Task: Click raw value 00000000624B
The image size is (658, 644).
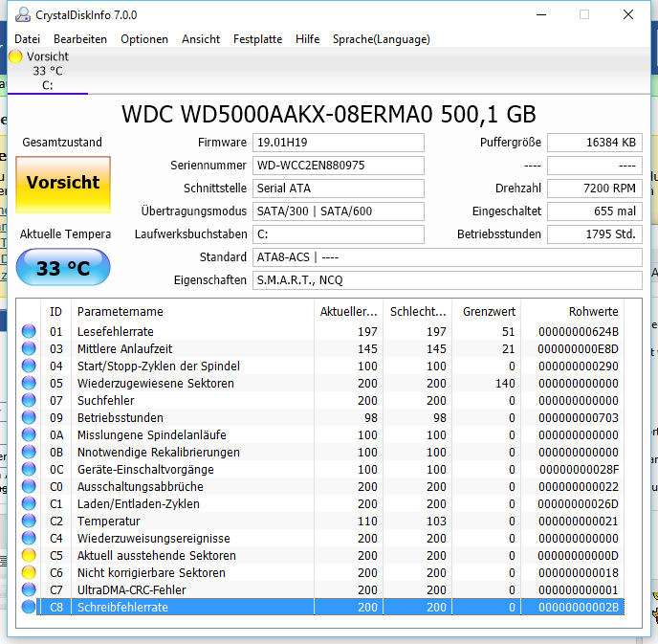Action: click(x=579, y=332)
